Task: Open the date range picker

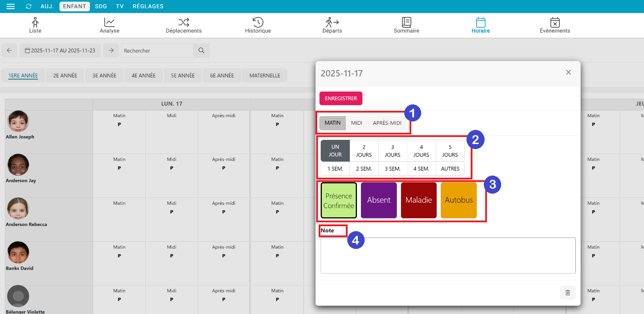Action: tap(60, 51)
